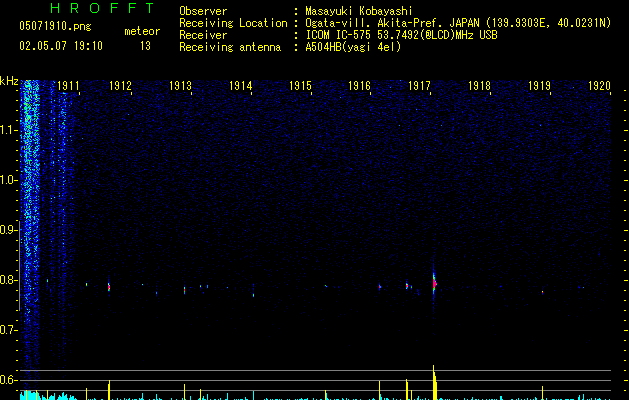
Task: Select the Ogata-vill. Akita-Pref. JAPAN location text
Action: pos(458,23)
